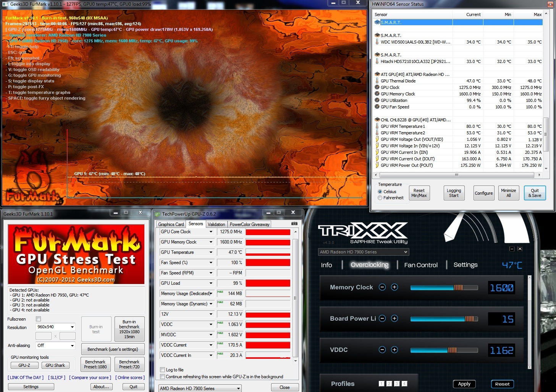The width and height of the screenshot is (556, 392).
Task: Open Compare your score link
Action: click(90, 377)
